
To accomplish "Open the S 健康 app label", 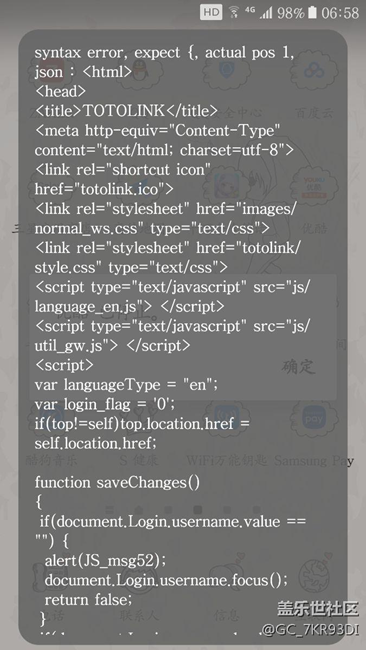I will (x=139, y=461).
